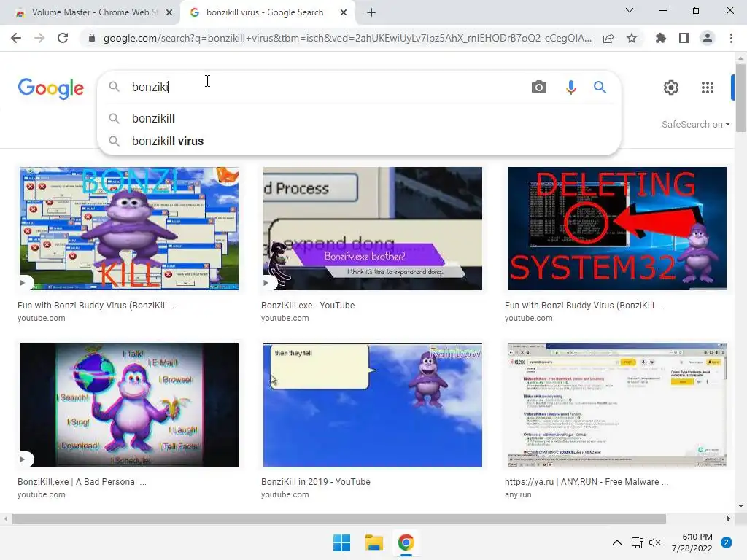This screenshot has height=560, width=747.
Task: Visit the any.run source link
Action: [518, 495]
